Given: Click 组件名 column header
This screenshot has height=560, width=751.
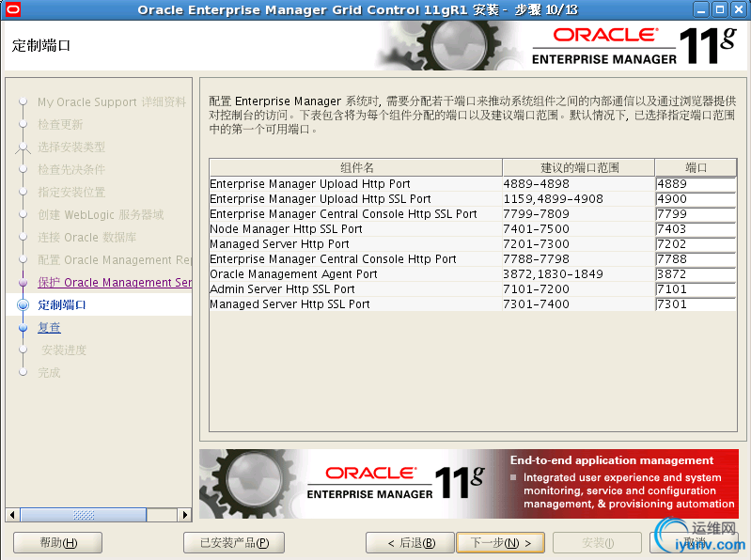Looking at the screenshot, I should [x=356, y=167].
